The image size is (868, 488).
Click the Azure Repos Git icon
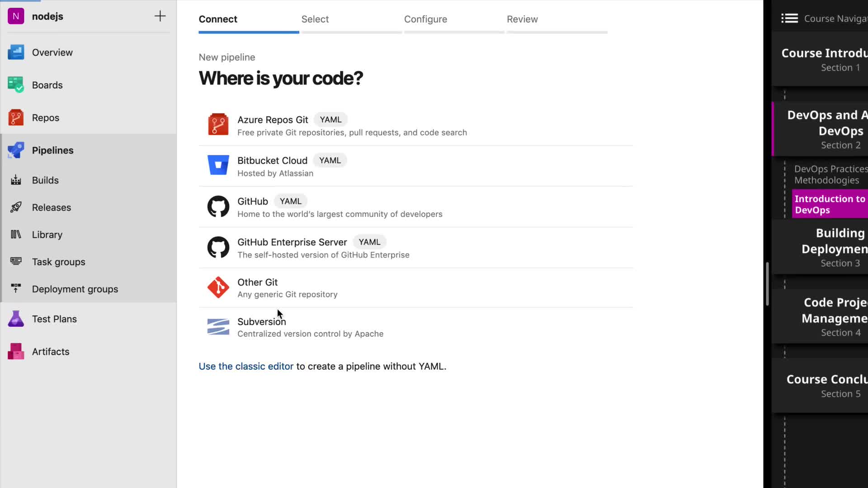tap(218, 124)
